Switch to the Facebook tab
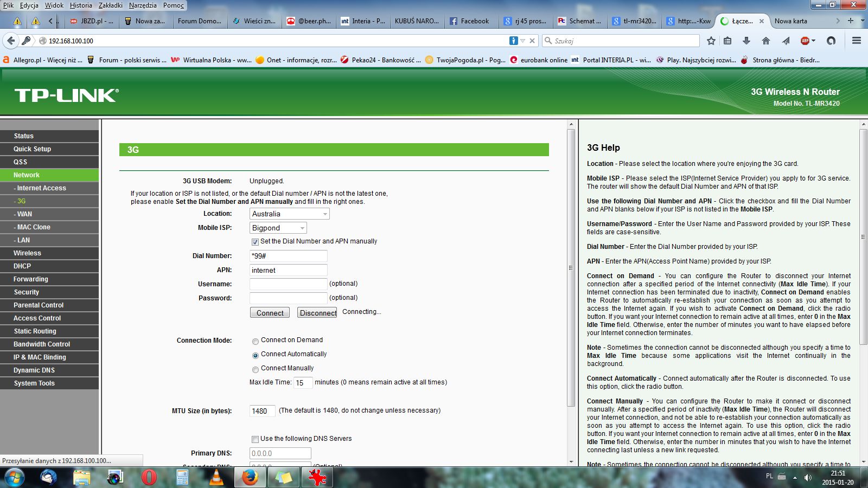Screen dimensions: 868x488 [470, 21]
